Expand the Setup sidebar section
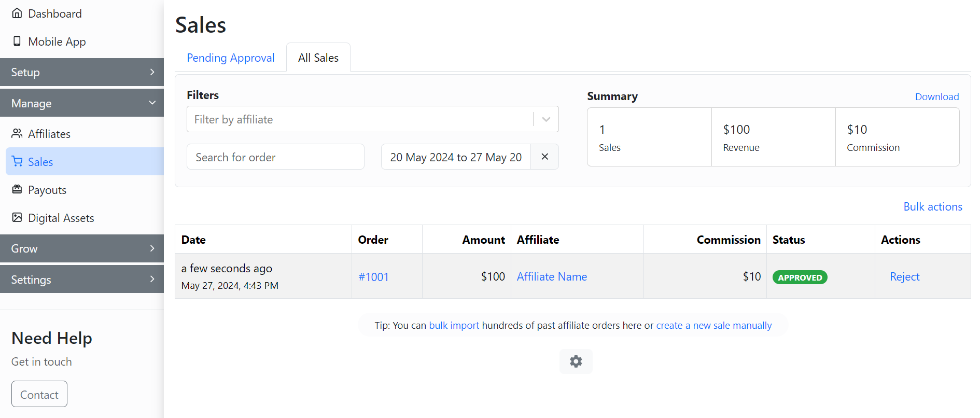 82,72
